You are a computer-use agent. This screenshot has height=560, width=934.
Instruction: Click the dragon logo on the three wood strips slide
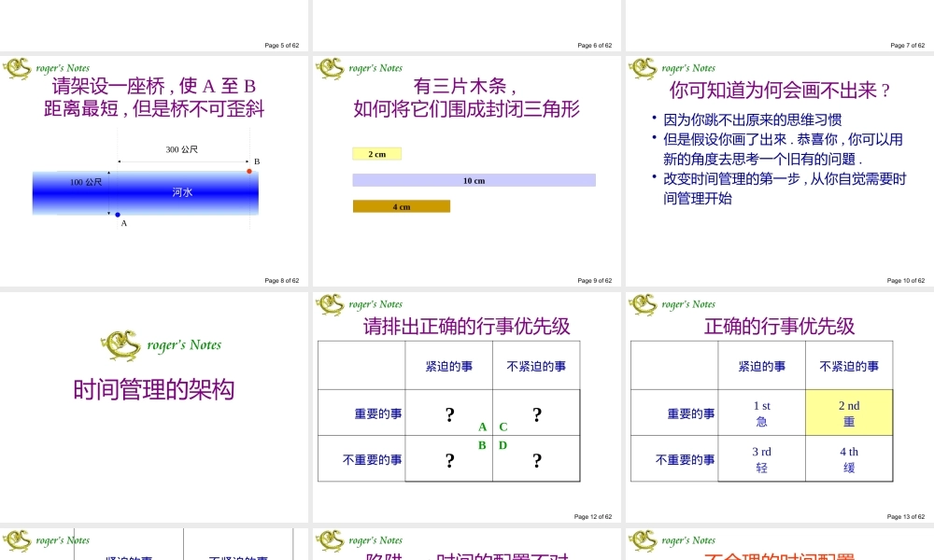coord(330,68)
